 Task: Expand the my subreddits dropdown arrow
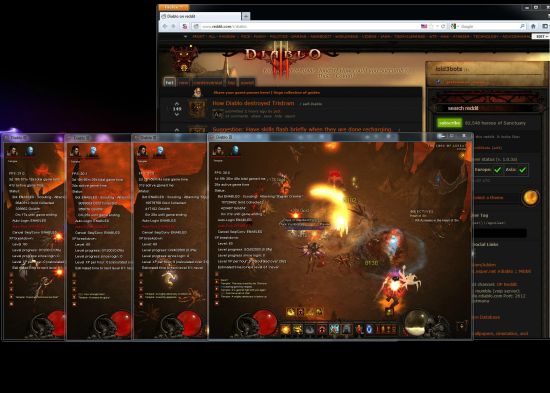pos(186,36)
